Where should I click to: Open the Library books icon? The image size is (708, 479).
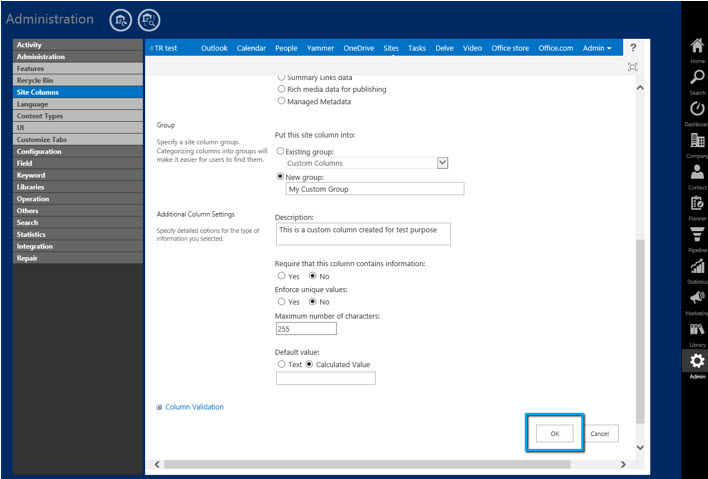tap(697, 330)
